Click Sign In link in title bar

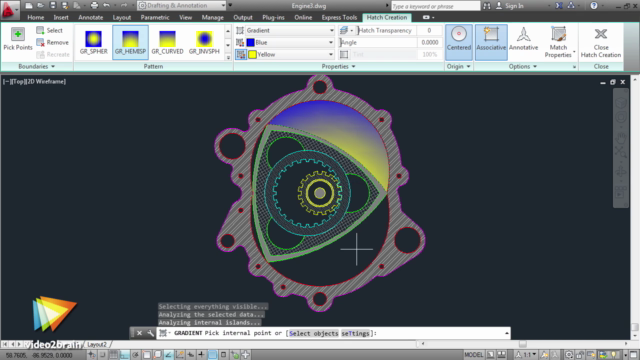pyautogui.click(x=514, y=6)
